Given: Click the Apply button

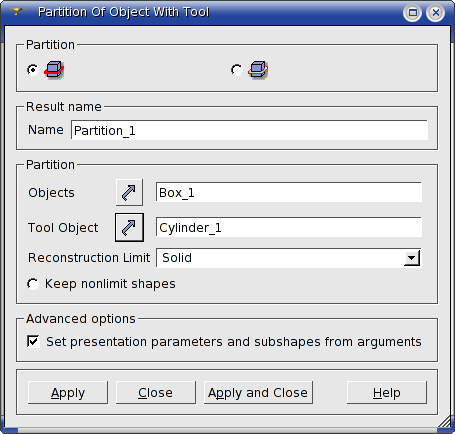Looking at the screenshot, I should click(x=68, y=393).
